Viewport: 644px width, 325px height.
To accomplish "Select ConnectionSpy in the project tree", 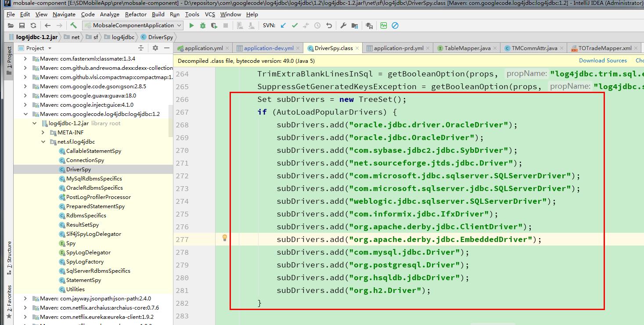I will [x=85, y=160].
